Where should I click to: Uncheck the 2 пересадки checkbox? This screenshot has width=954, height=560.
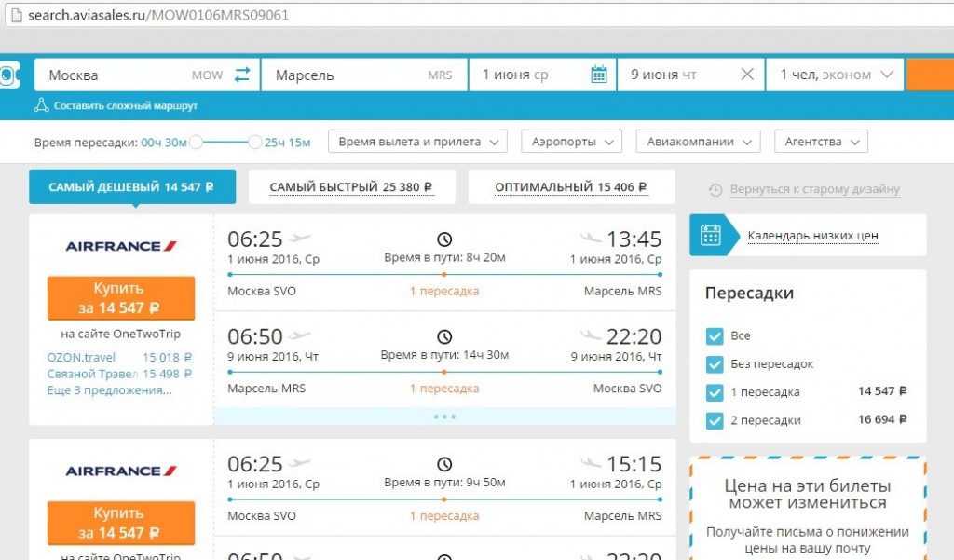click(715, 420)
